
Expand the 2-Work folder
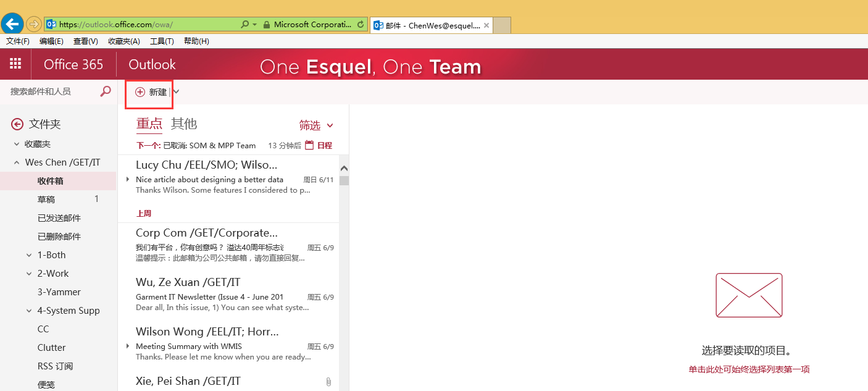(29, 274)
